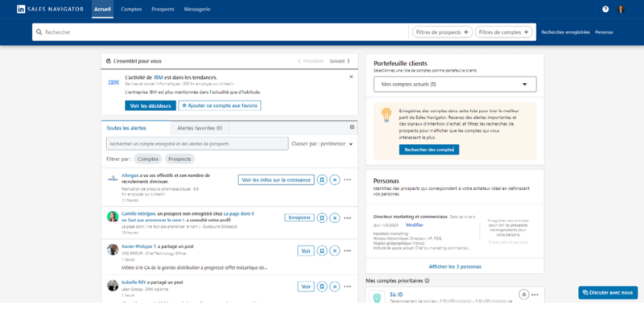Dismiss the IBM trending card
The width and height of the screenshot is (644, 322).
(x=351, y=76)
